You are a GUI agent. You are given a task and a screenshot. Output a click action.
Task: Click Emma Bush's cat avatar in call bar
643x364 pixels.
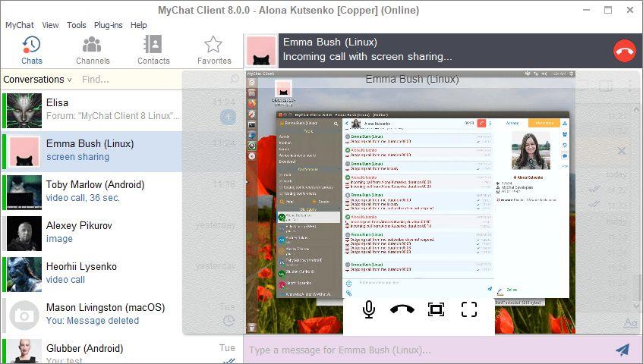pos(261,51)
